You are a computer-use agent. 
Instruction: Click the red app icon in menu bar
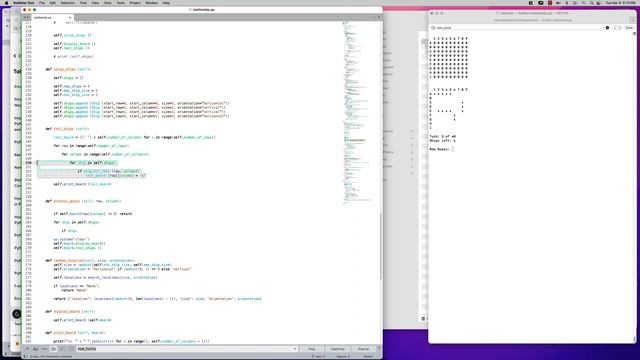click(550, 3)
